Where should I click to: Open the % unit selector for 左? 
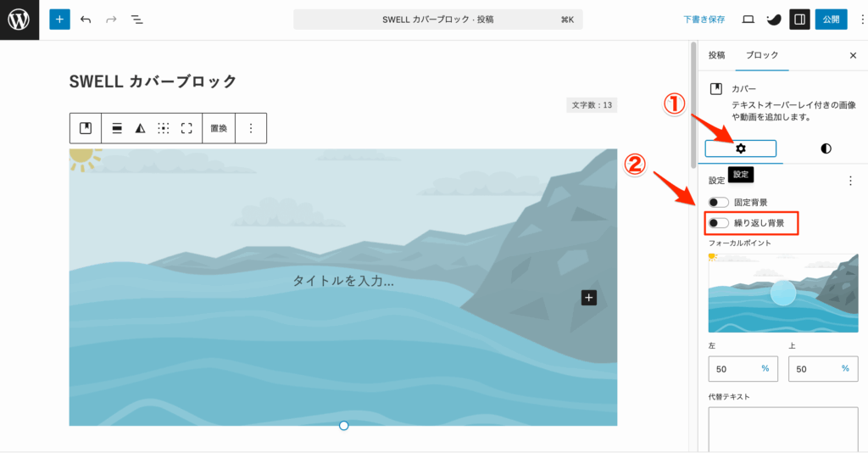click(765, 368)
